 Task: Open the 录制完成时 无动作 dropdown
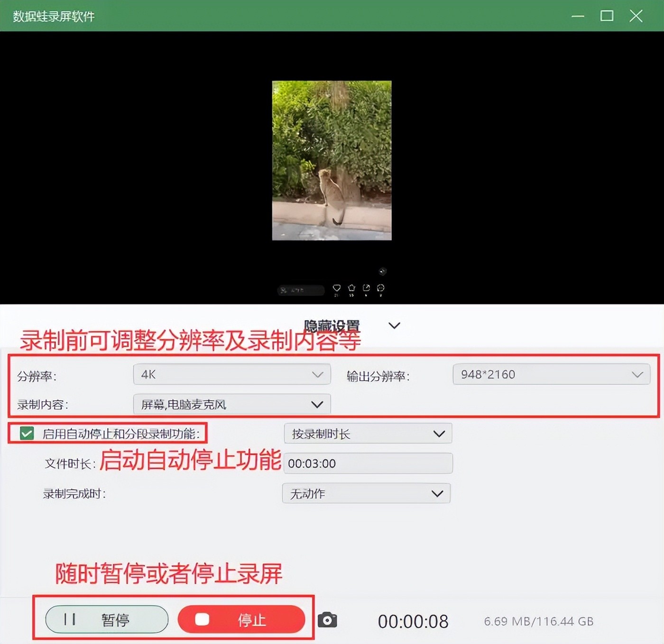pyautogui.click(x=366, y=494)
